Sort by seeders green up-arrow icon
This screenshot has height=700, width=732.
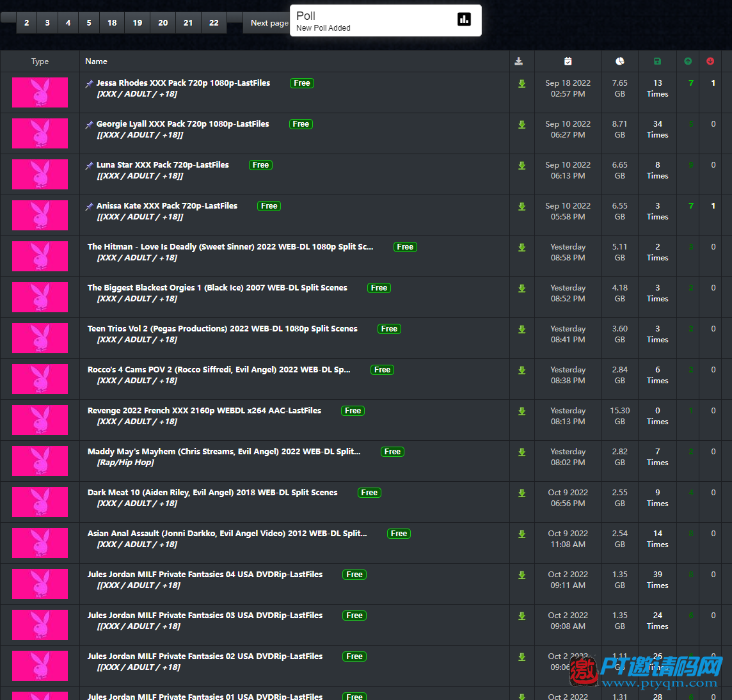pyautogui.click(x=688, y=61)
